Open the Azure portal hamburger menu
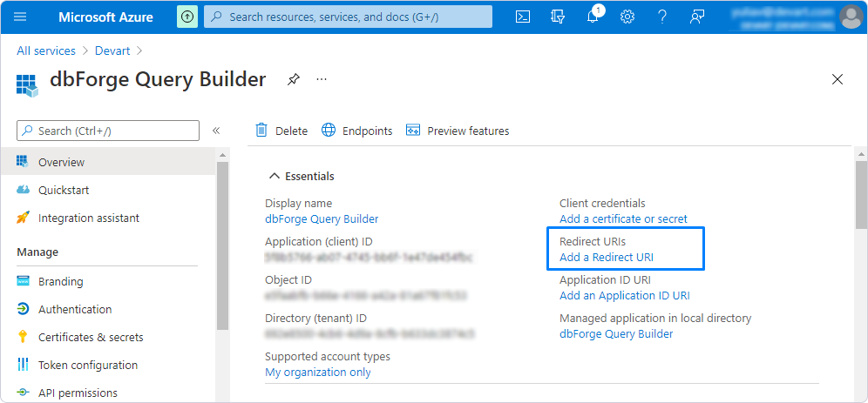This screenshot has height=403, width=868. 20,17
